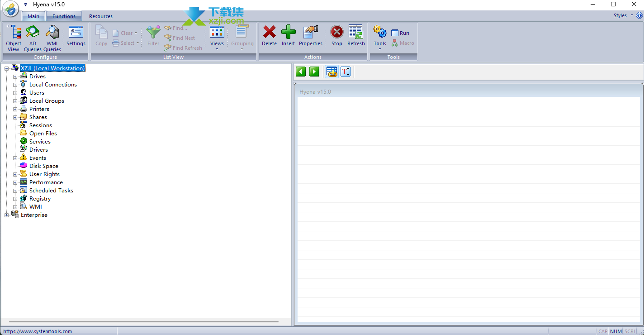The height and width of the screenshot is (335, 644).
Task: Click the Insert green plus button
Action: (288, 36)
